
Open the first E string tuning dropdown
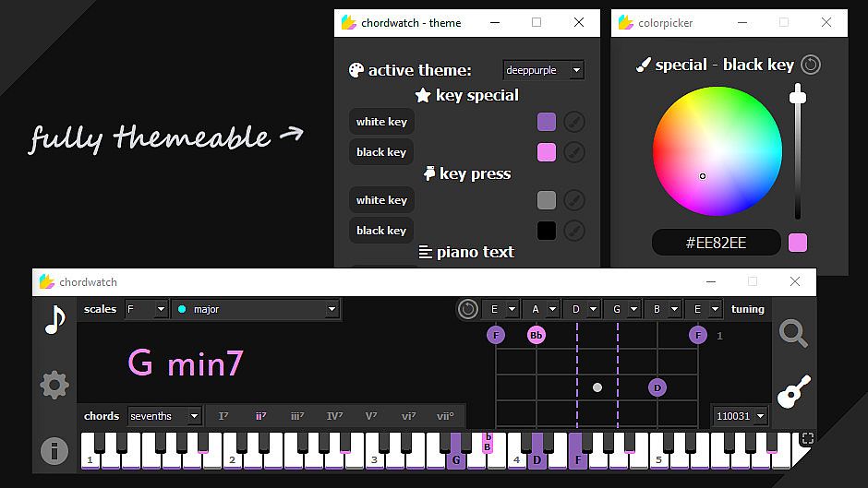(500, 309)
